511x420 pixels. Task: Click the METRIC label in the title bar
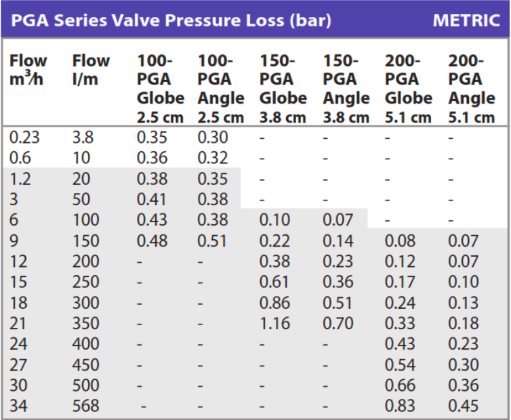coord(466,20)
